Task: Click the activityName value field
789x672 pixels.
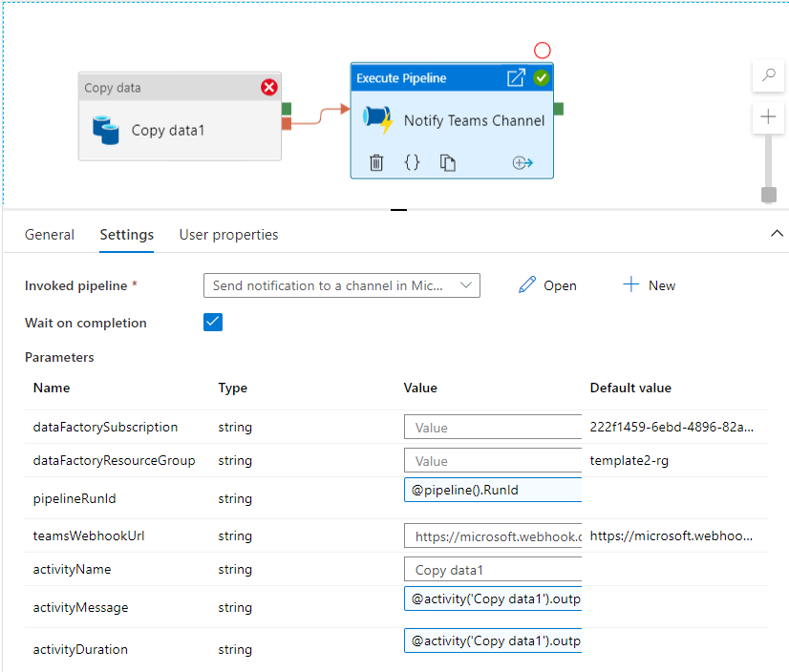Action: click(x=493, y=570)
